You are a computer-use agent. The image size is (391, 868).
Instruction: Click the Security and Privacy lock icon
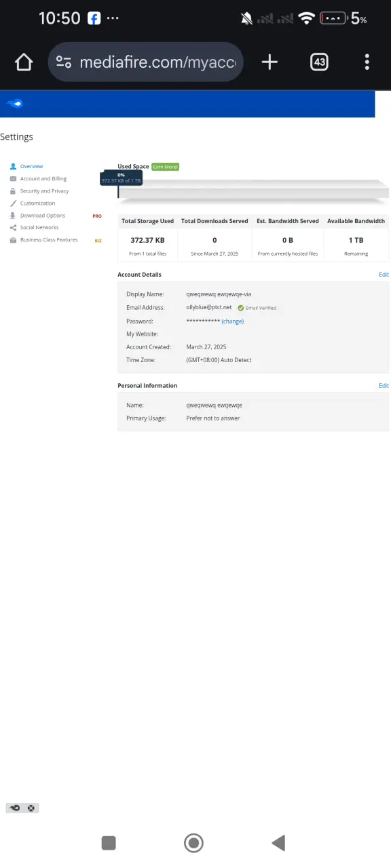coord(13,191)
